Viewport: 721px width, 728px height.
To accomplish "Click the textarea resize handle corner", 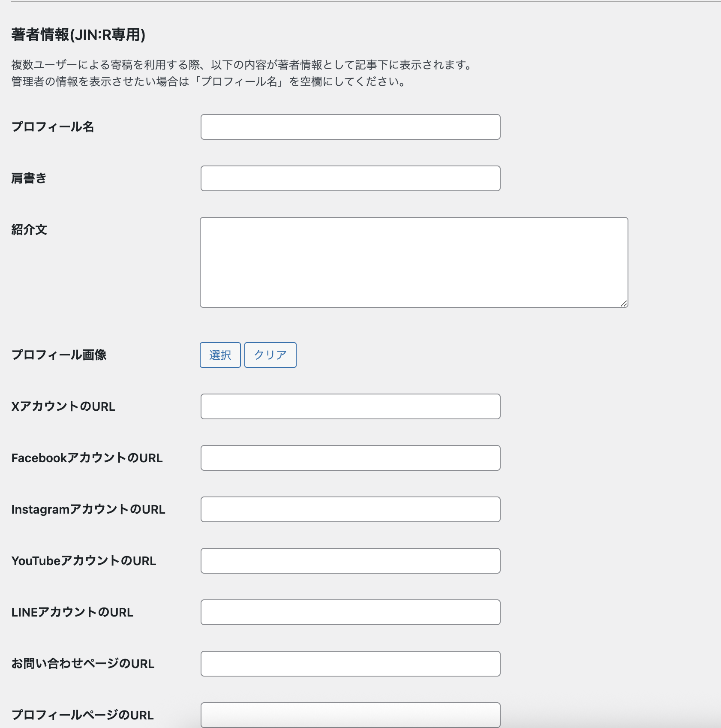I will point(624,304).
